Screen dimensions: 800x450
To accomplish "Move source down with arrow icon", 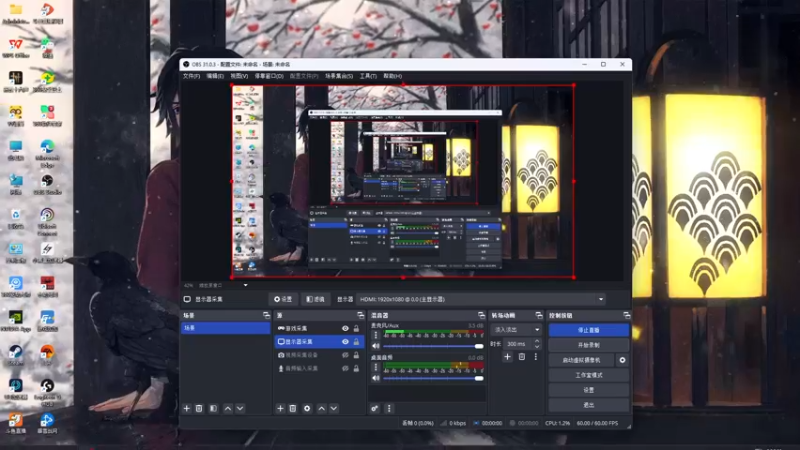I will [334, 409].
